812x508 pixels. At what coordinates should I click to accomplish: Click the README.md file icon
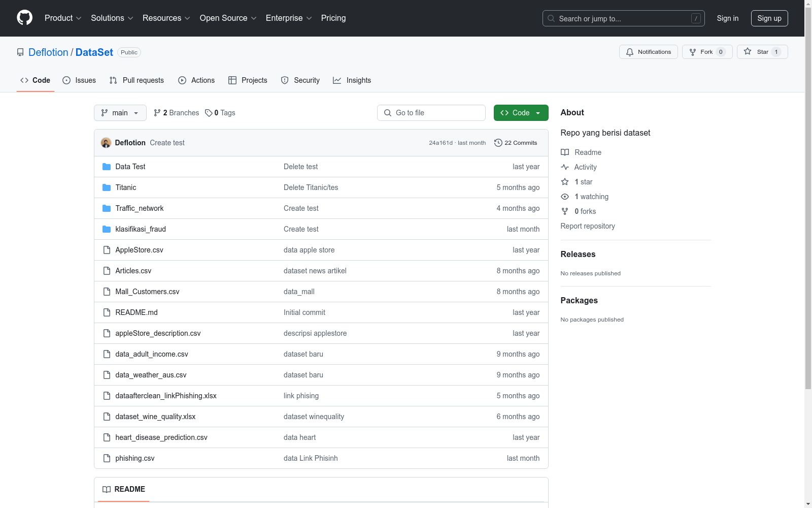click(x=107, y=312)
